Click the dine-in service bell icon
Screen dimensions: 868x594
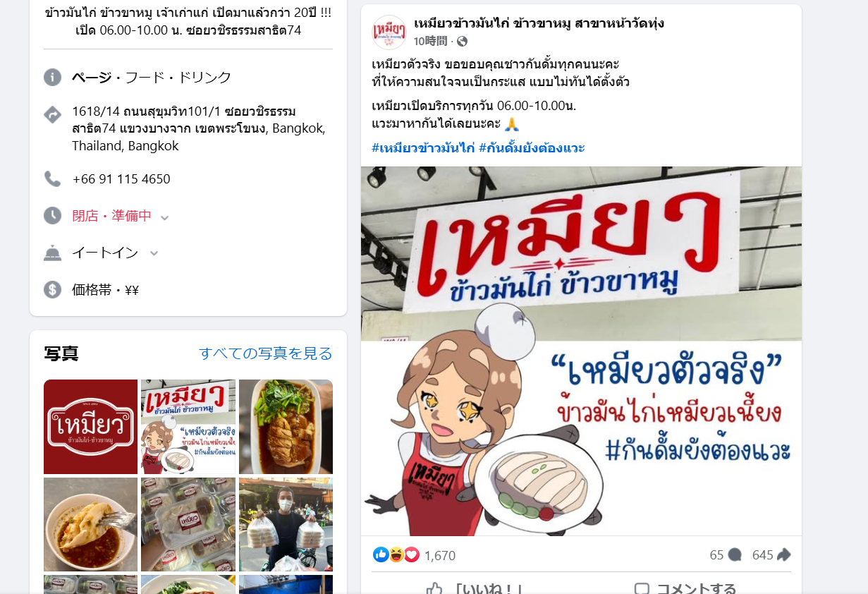pos(53,253)
